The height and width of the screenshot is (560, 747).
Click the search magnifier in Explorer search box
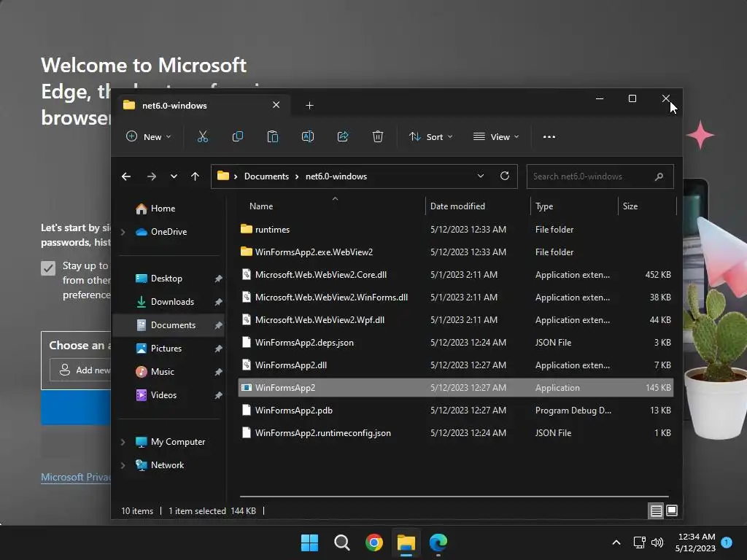(x=659, y=176)
